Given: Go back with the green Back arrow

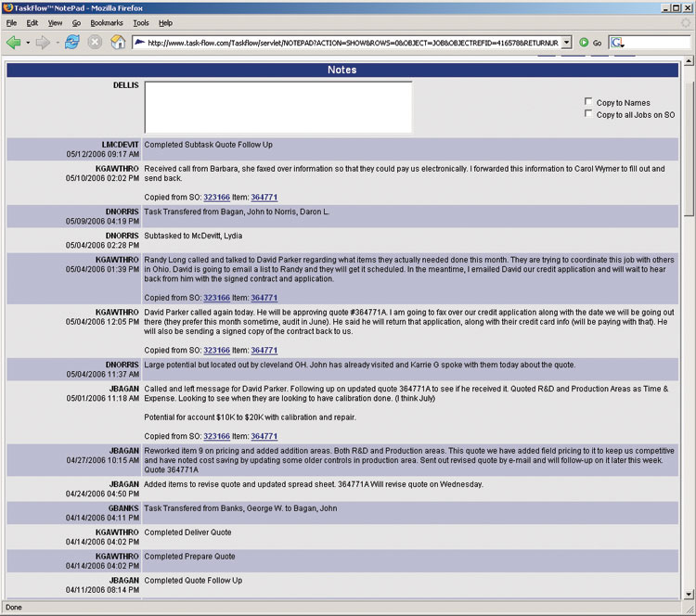Looking at the screenshot, I should tap(14, 43).
